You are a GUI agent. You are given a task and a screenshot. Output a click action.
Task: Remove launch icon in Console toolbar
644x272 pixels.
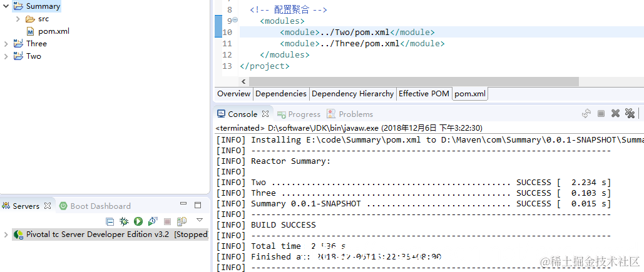click(615, 114)
